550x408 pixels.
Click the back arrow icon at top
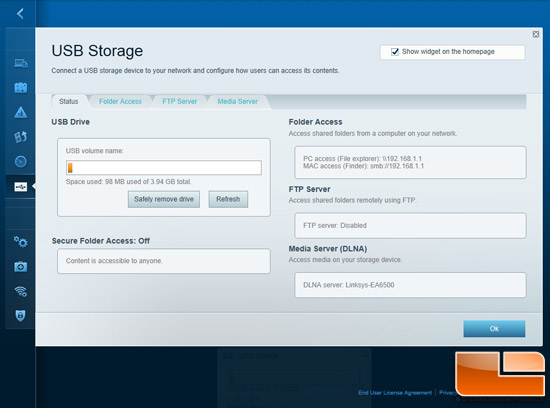pos(20,14)
